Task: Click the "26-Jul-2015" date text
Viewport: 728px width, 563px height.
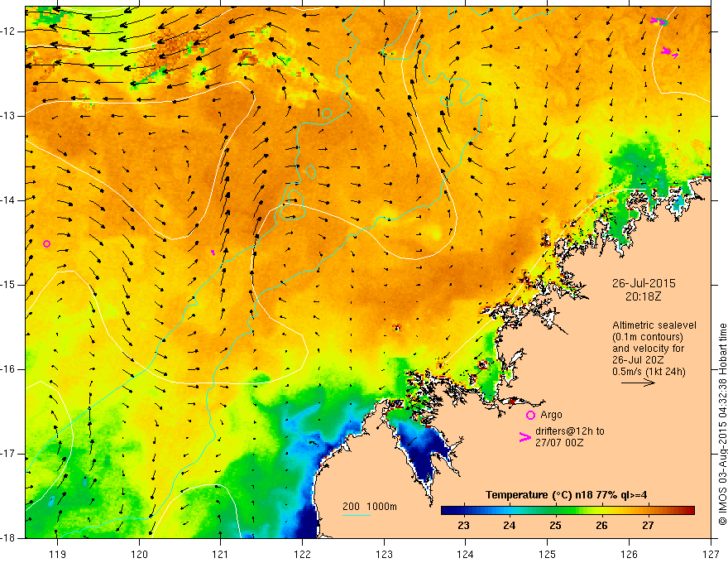Action: pos(644,283)
